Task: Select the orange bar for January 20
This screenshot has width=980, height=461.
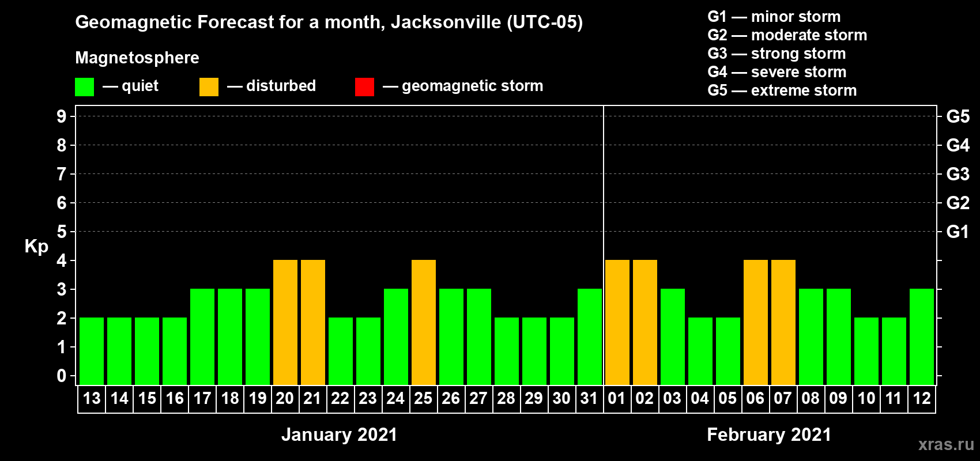Action: pos(285,322)
